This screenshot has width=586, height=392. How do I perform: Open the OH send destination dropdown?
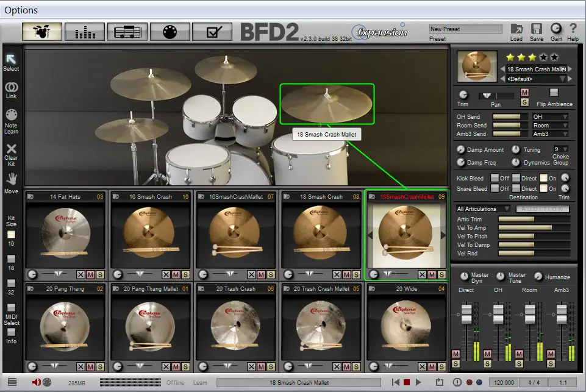[x=550, y=116]
